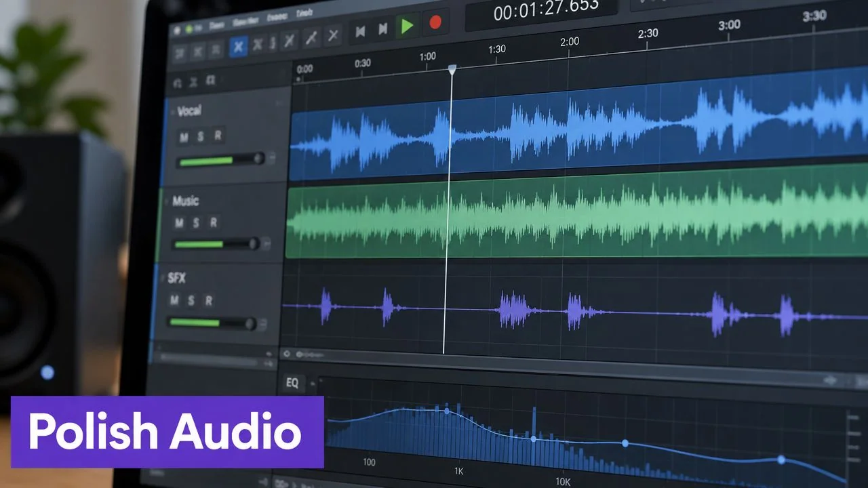Image resolution: width=868 pixels, height=488 pixels.
Task: Start playback with the green play button
Action: point(407,26)
